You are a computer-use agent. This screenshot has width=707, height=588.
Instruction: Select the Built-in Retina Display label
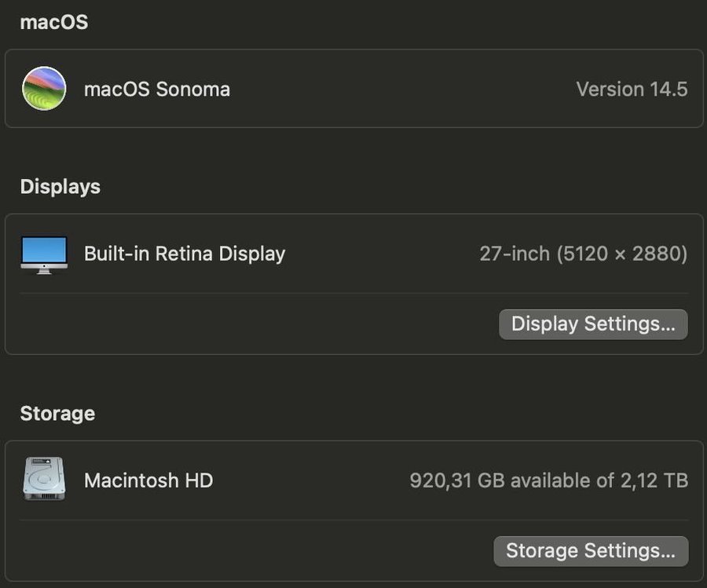(x=185, y=254)
